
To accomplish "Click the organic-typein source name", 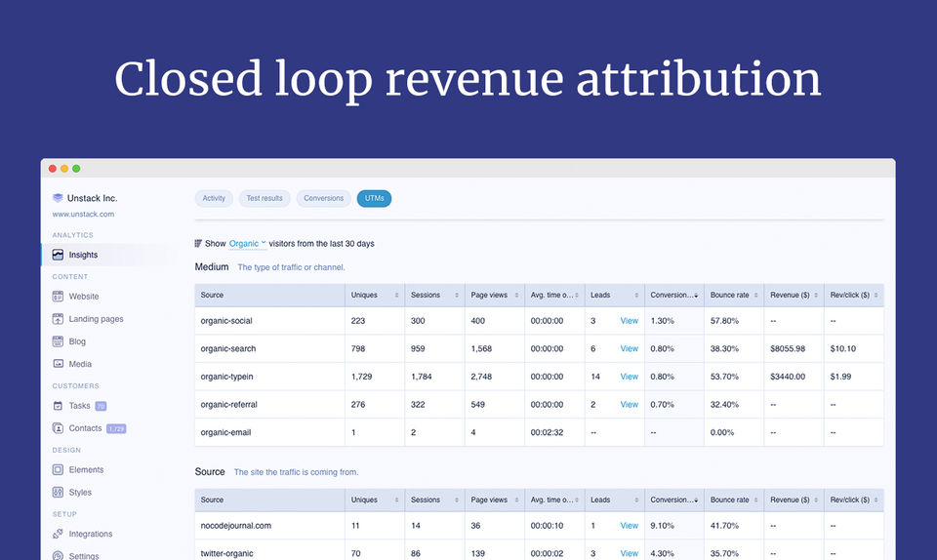I will (227, 377).
